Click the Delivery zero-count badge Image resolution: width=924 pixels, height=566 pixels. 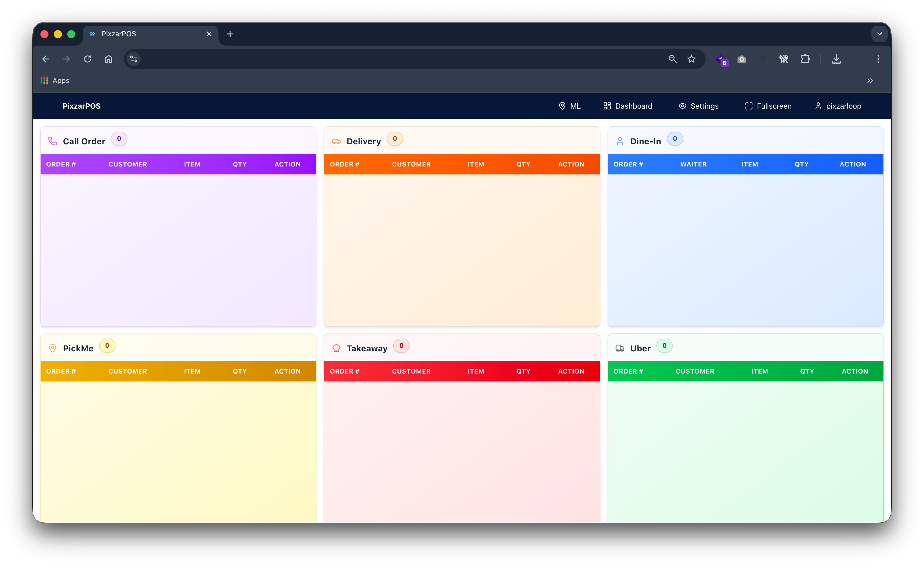[395, 138]
